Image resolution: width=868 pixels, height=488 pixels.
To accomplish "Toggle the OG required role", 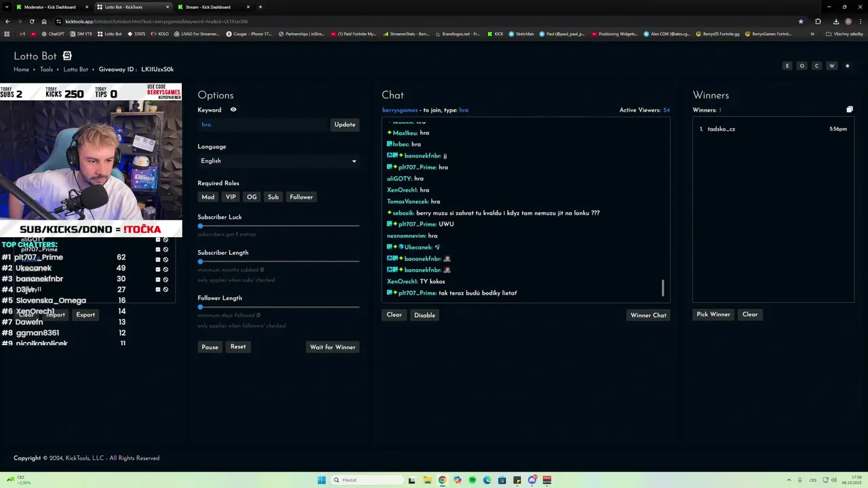I will tap(252, 197).
